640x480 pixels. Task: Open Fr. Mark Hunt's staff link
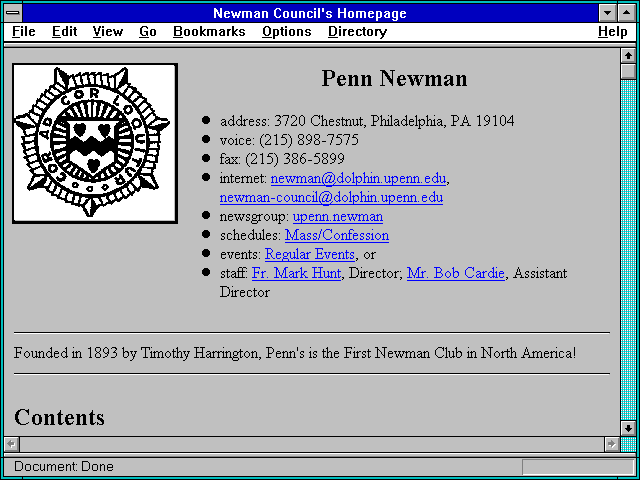[296, 273]
